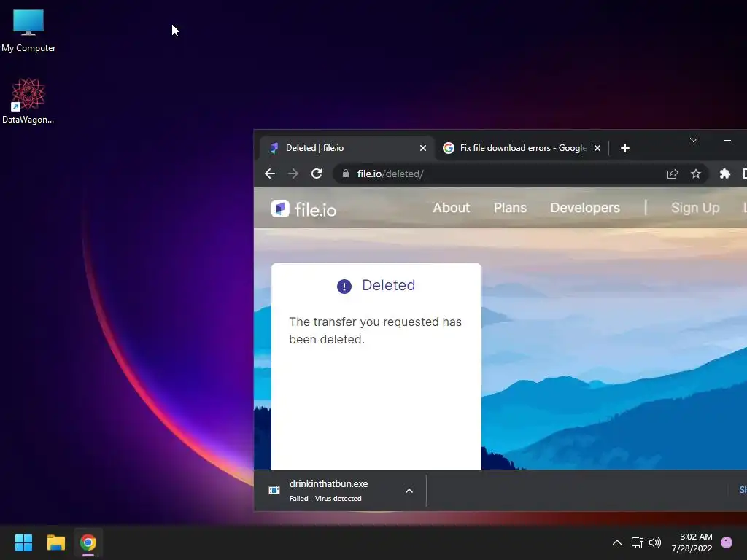The height and width of the screenshot is (560, 747).
Task: Open Developers in file.io navigation
Action: (584, 208)
